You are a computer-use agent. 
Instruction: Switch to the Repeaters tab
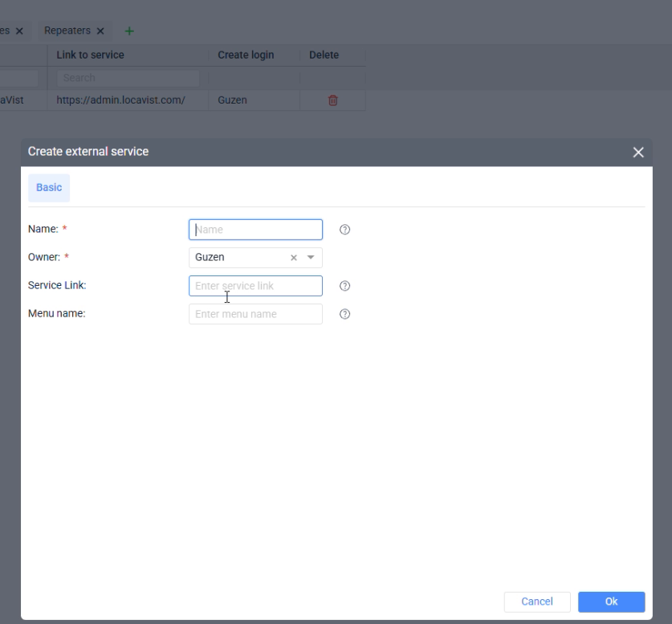(67, 31)
